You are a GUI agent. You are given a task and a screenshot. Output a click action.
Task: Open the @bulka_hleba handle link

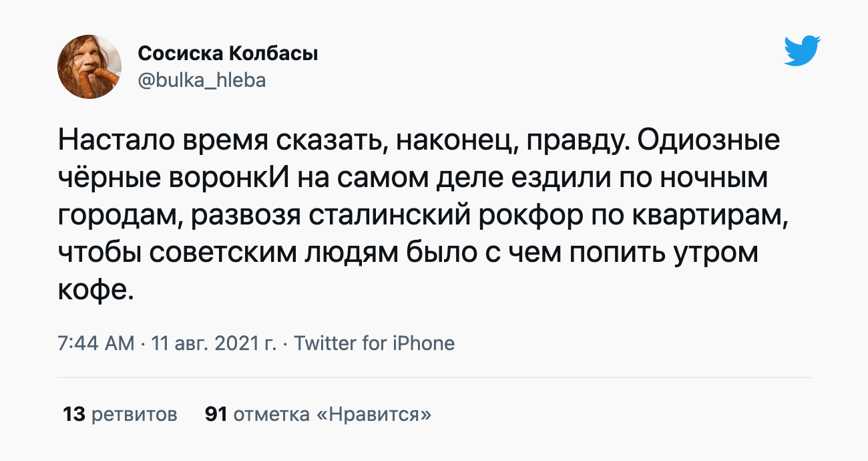[202, 80]
